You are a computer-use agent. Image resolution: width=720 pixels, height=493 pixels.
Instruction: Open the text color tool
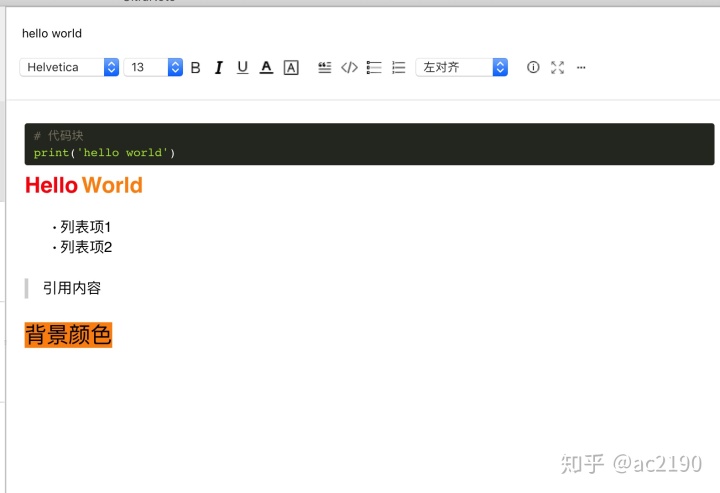[266, 67]
